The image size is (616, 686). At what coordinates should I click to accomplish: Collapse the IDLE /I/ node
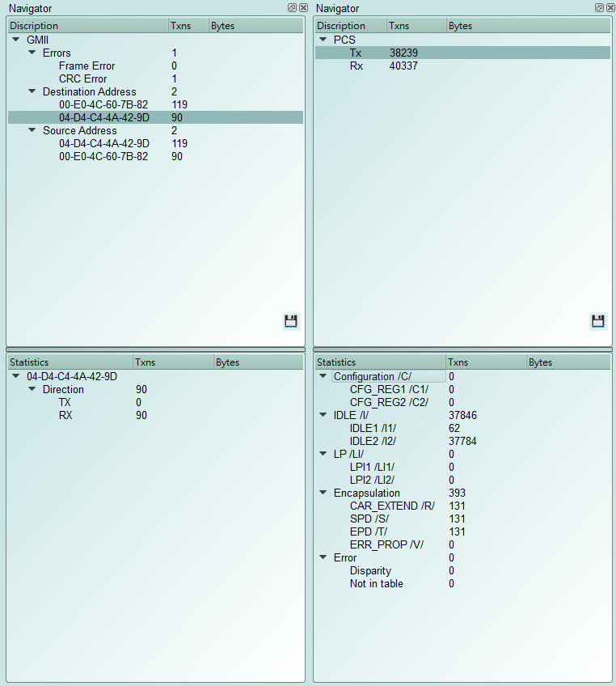tap(323, 415)
